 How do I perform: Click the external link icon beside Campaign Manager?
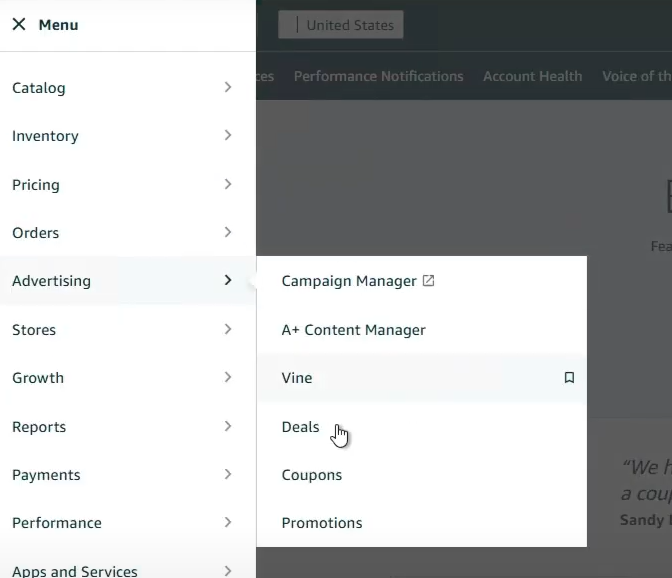(428, 281)
